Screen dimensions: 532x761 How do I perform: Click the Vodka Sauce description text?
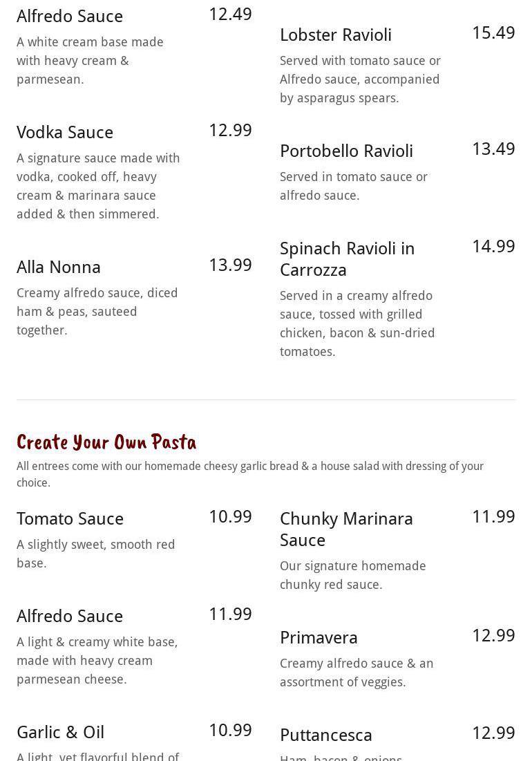pyautogui.click(x=98, y=186)
